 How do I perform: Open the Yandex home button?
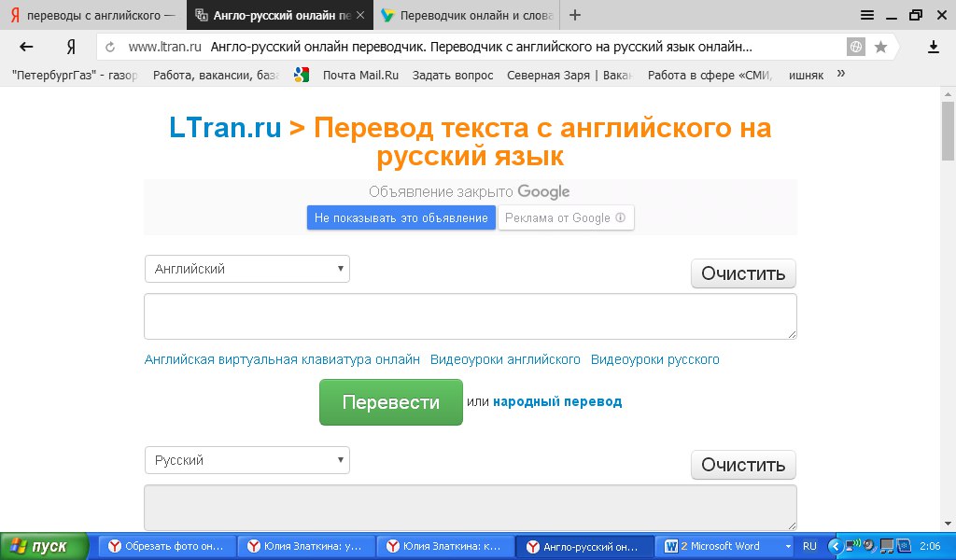point(71,47)
